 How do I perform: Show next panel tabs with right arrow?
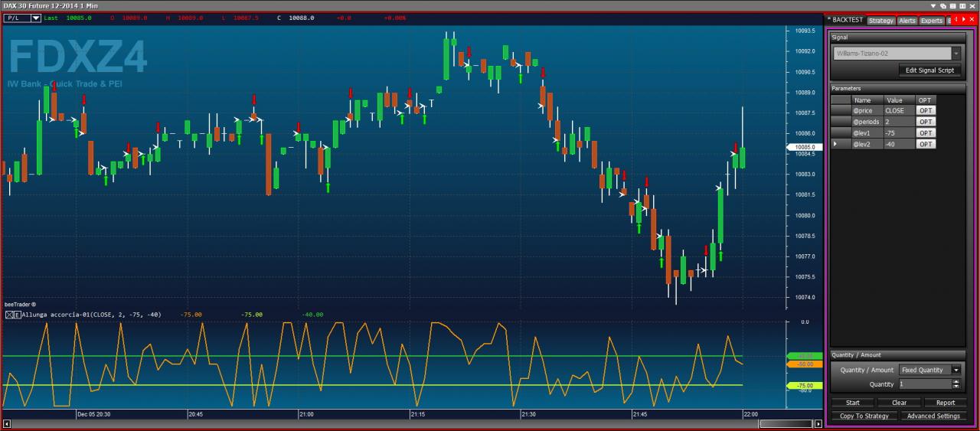(963, 19)
